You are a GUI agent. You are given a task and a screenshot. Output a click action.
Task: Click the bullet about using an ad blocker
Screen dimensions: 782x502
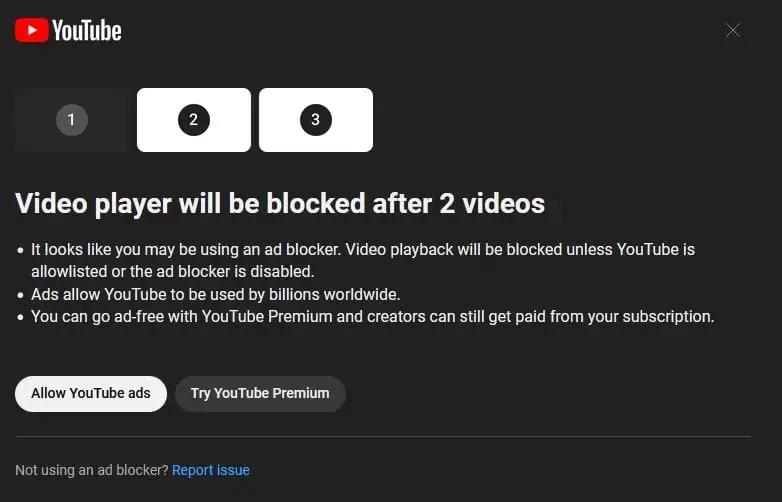(x=363, y=260)
